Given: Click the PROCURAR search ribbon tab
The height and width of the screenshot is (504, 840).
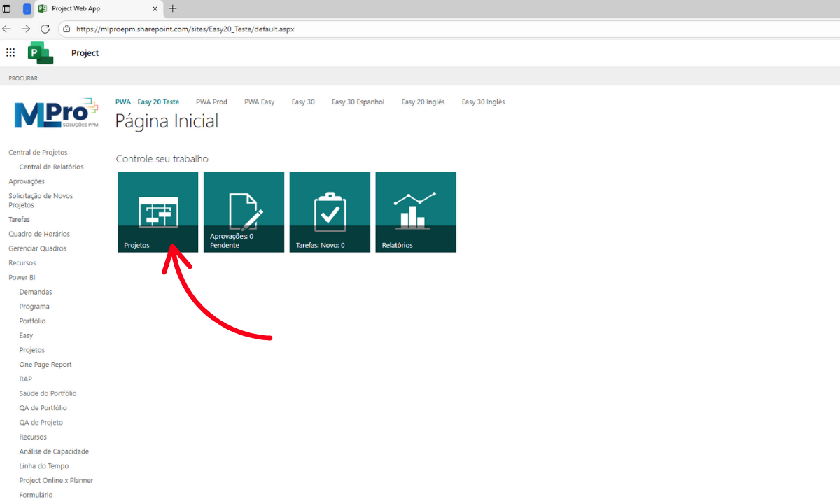Looking at the screenshot, I should point(23,78).
